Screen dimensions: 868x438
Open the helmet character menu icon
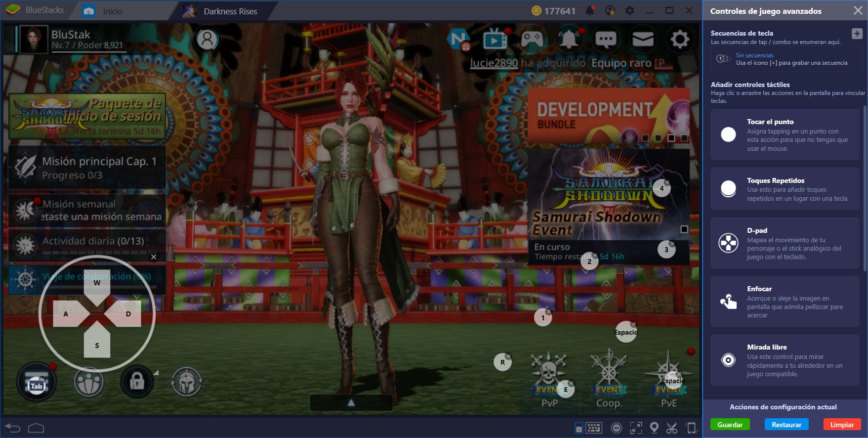point(186,381)
